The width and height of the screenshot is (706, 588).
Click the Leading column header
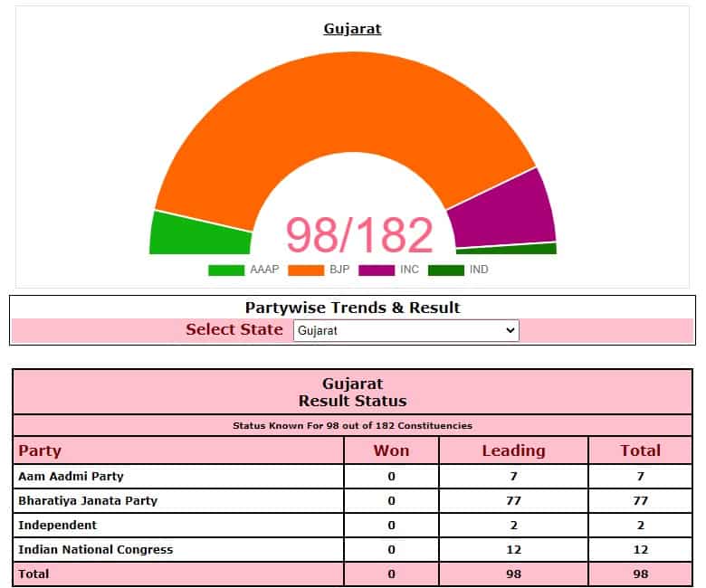pos(514,450)
